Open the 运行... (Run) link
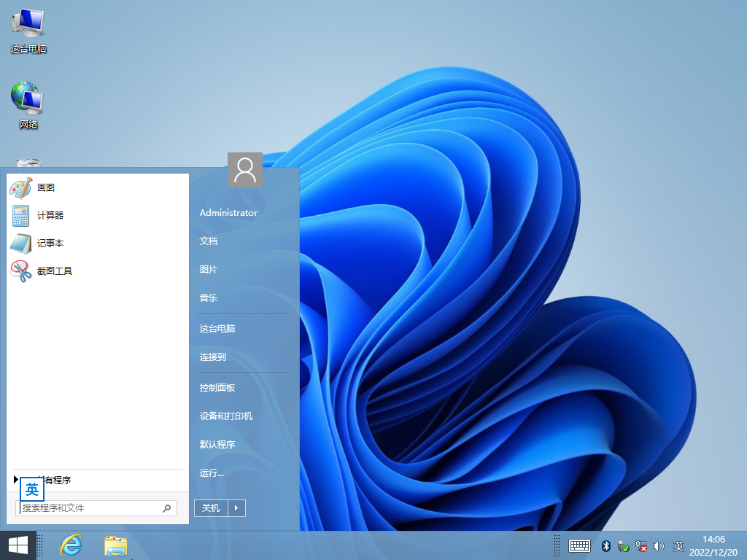The height and width of the screenshot is (560, 747). pos(212,473)
